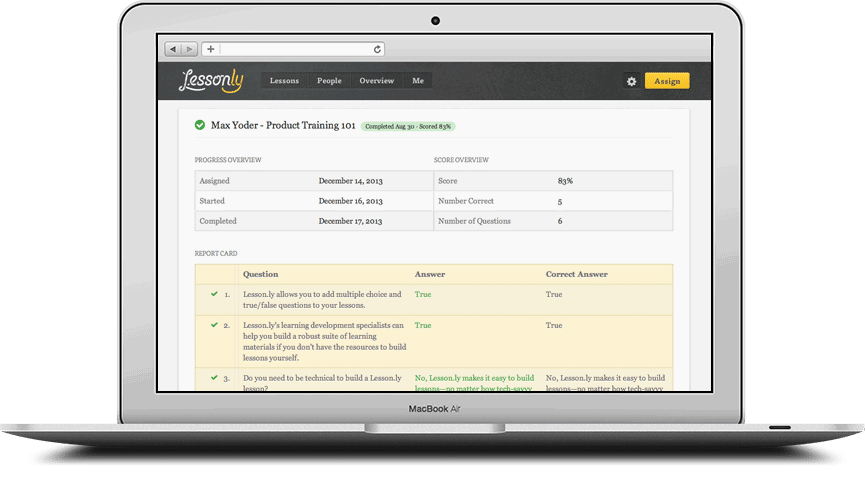Image resolution: width=865 pixels, height=478 pixels.
Task: Click the green answer text for question 3
Action: click(474, 383)
